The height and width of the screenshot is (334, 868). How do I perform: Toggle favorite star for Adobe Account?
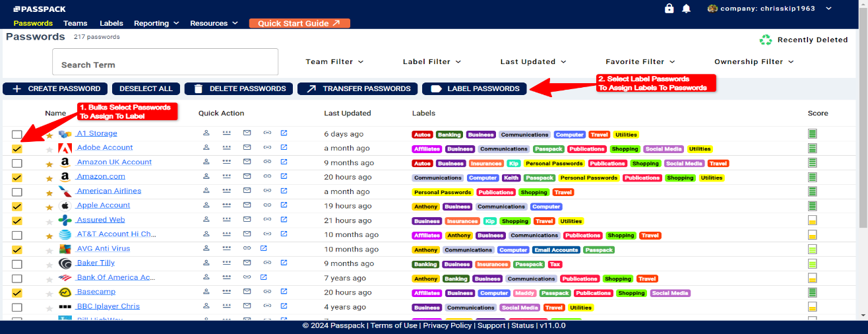(49, 149)
